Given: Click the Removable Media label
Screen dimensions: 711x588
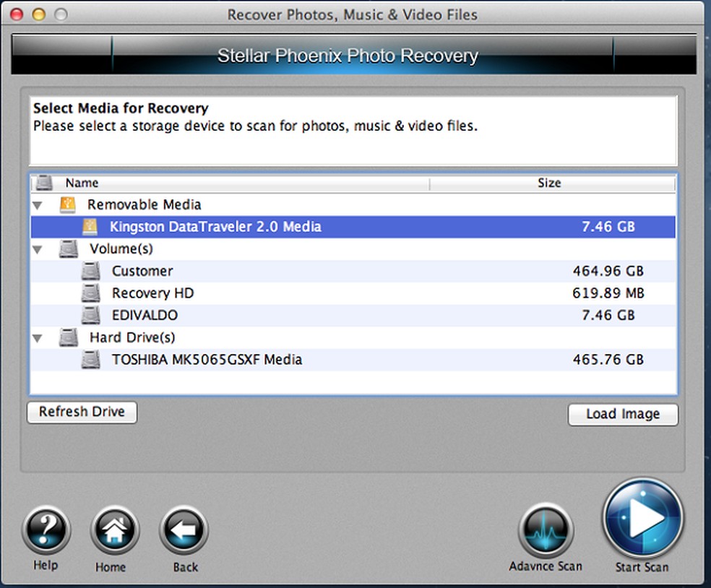Looking at the screenshot, I should 145,205.
